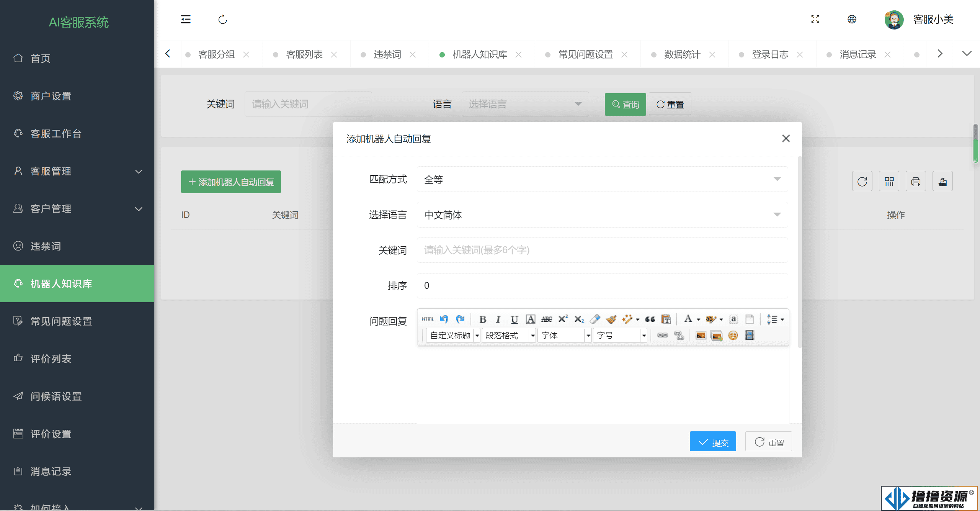This screenshot has width=980, height=511.
Task: Apply character border in editor
Action: (531, 319)
